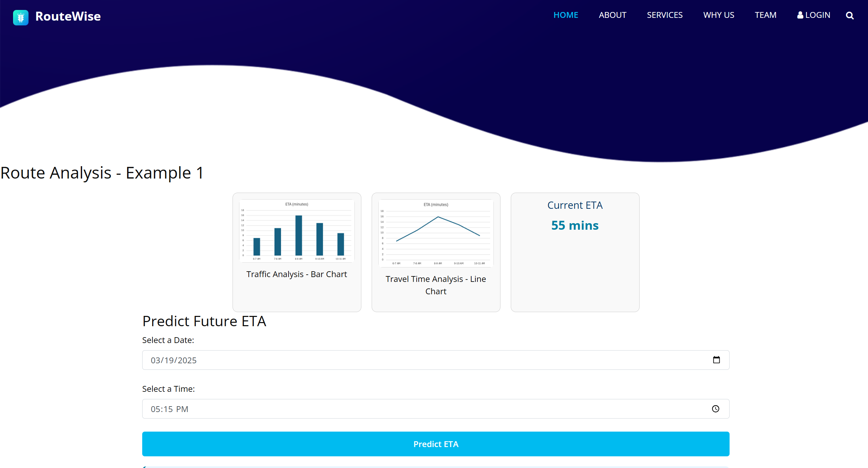Navigate to the SERVICES menu item
The height and width of the screenshot is (468, 868).
point(664,15)
